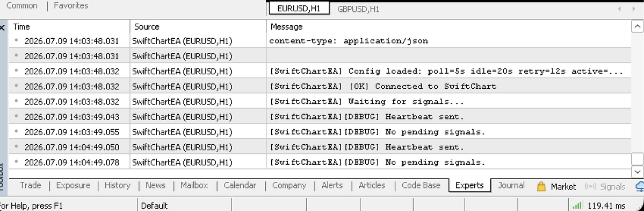
Task: Click the Source cell of the 14:03:49.043 row
Action: (x=182, y=117)
